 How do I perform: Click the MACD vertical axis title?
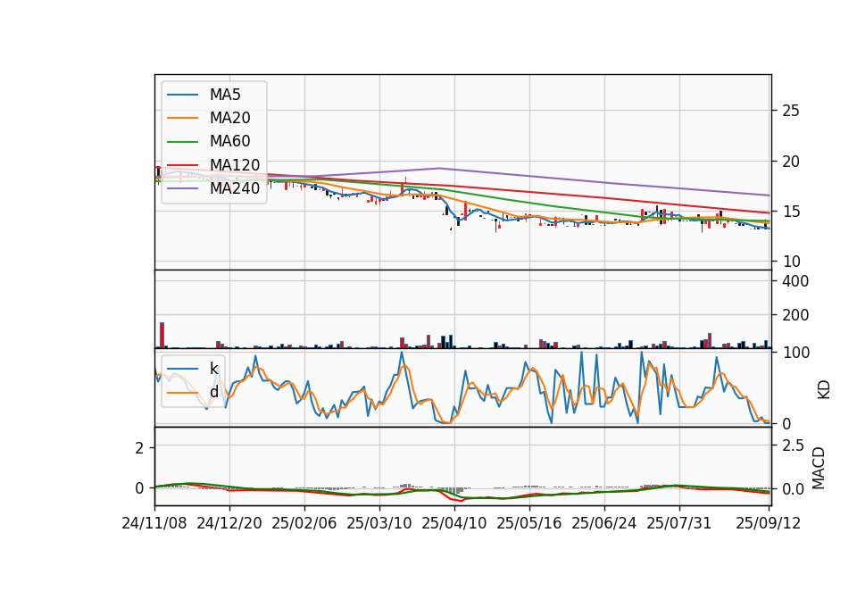coord(819,468)
